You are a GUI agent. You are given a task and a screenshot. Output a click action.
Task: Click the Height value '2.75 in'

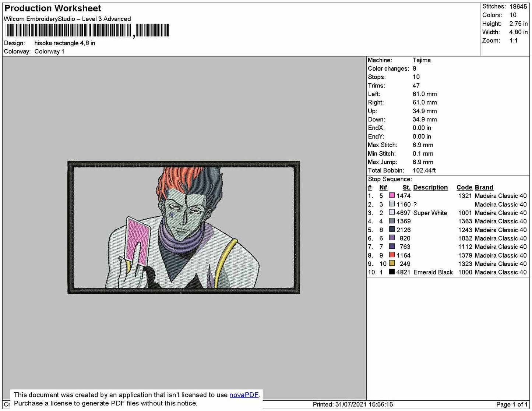(518, 24)
